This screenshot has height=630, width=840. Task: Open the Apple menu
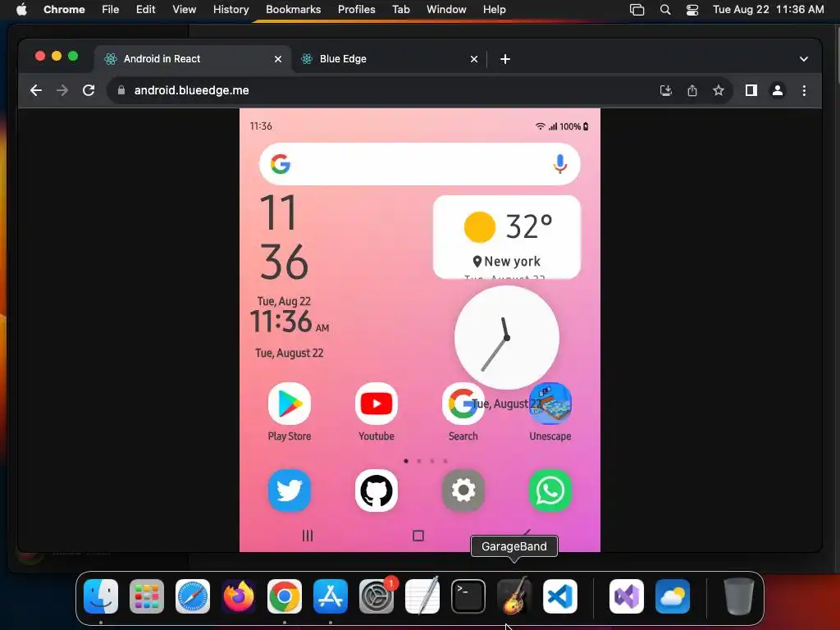21,10
